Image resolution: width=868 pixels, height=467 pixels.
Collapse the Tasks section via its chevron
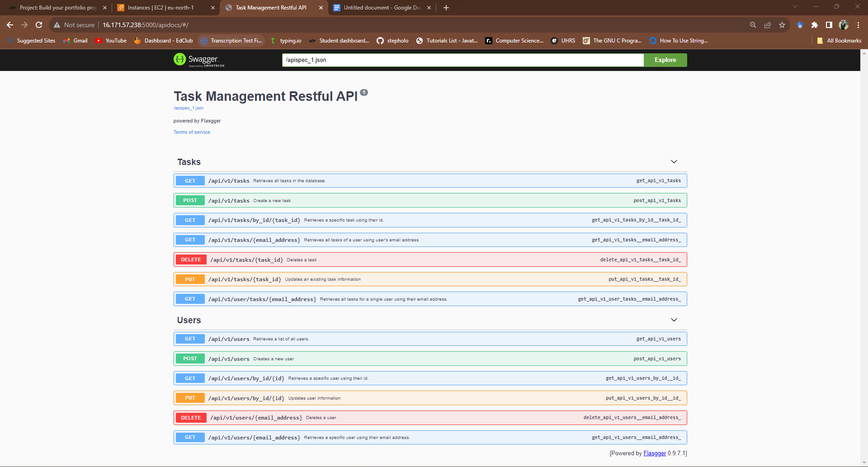click(674, 161)
